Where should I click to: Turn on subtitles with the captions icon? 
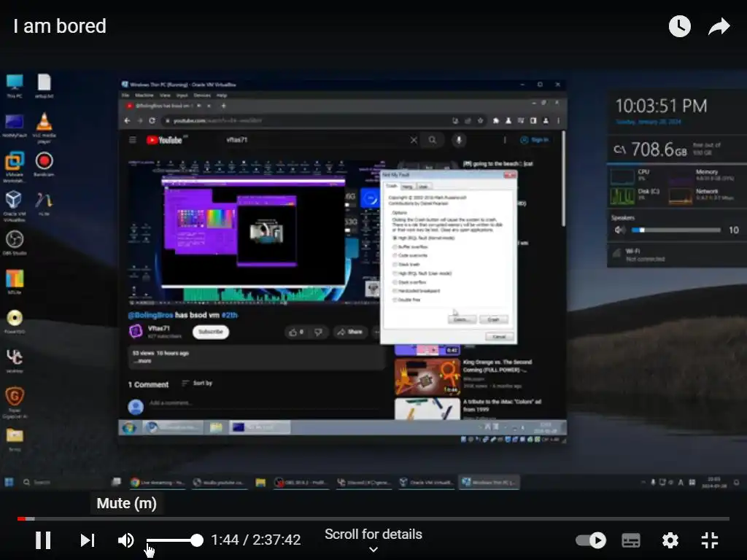tap(631, 540)
